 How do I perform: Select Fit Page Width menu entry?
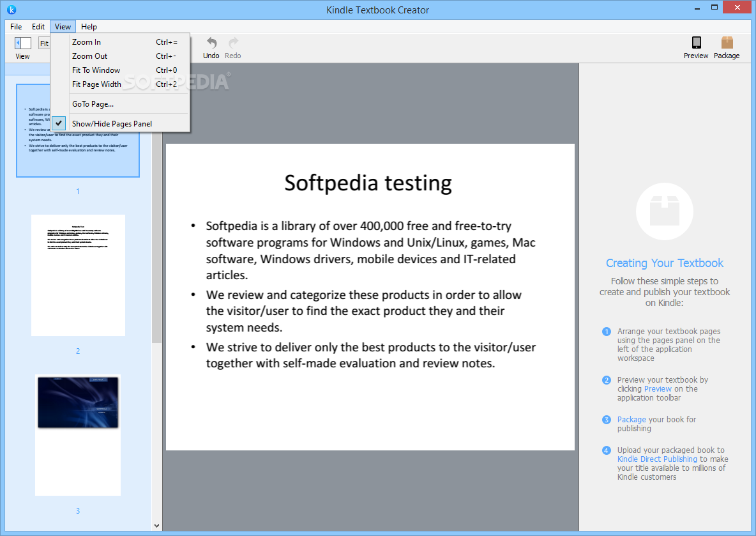(120, 84)
